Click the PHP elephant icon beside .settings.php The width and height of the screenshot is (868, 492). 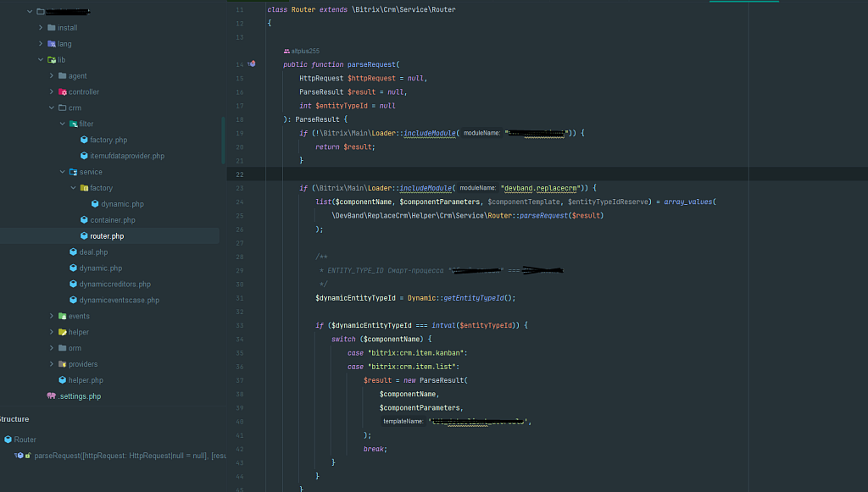tap(51, 395)
